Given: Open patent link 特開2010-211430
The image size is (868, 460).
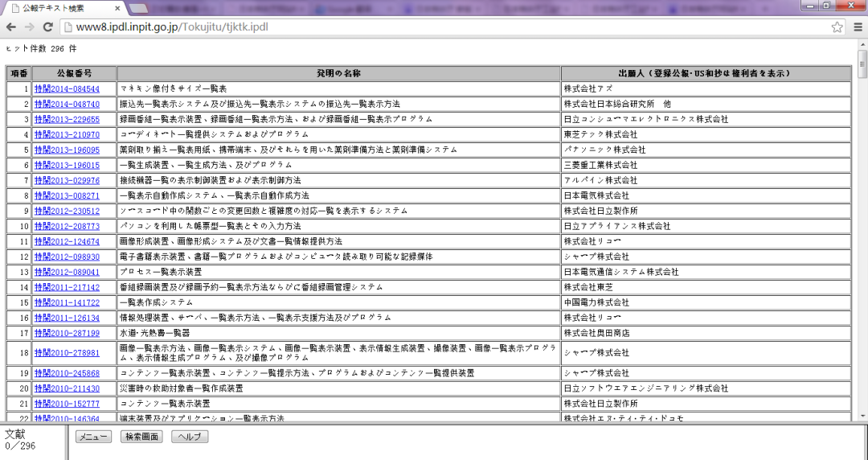Looking at the screenshot, I should (67, 388).
